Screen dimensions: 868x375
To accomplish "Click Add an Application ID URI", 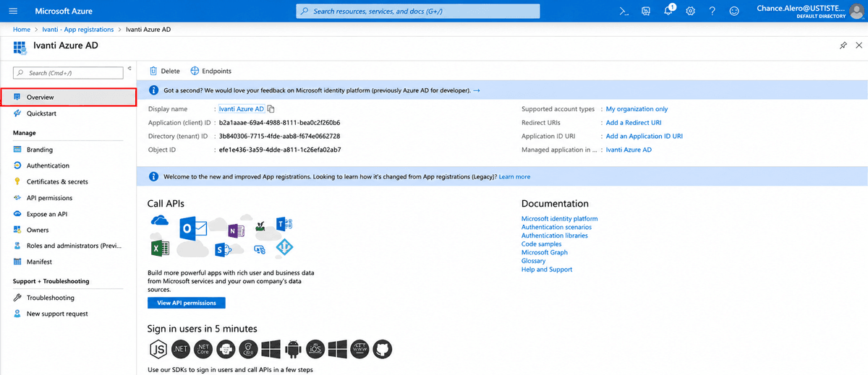I will pos(644,136).
